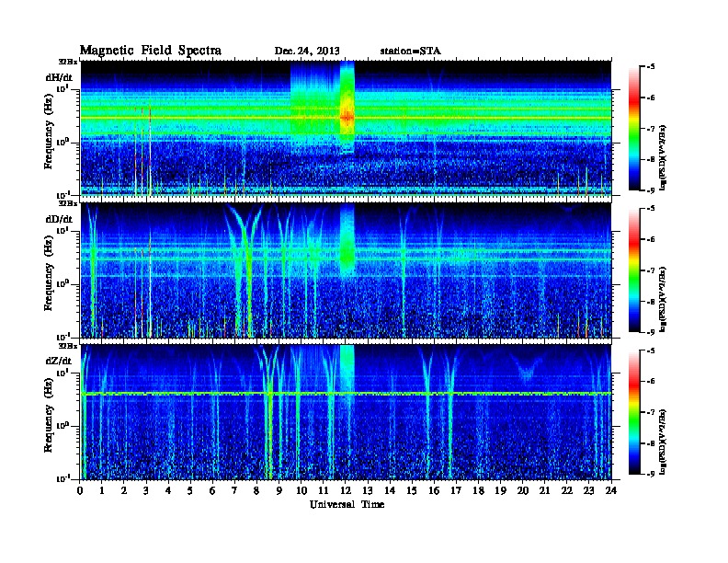The image size is (728, 563).
Task: Click the "2" hour tick on time axis
Action: 124,490
